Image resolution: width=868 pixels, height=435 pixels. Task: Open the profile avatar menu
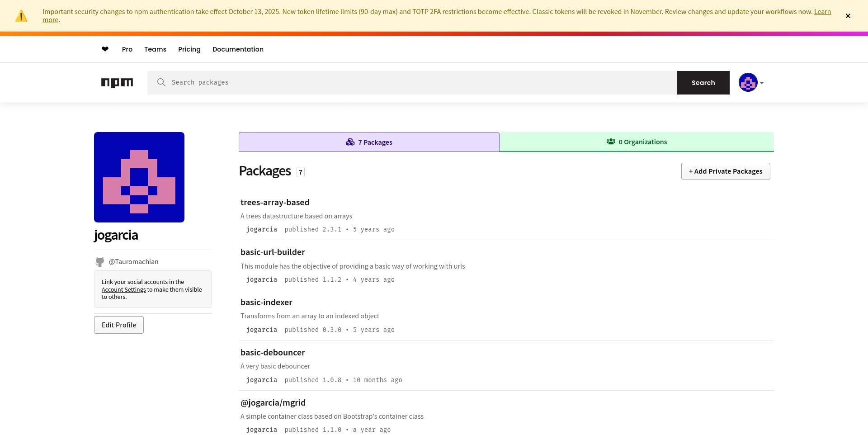tap(748, 82)
